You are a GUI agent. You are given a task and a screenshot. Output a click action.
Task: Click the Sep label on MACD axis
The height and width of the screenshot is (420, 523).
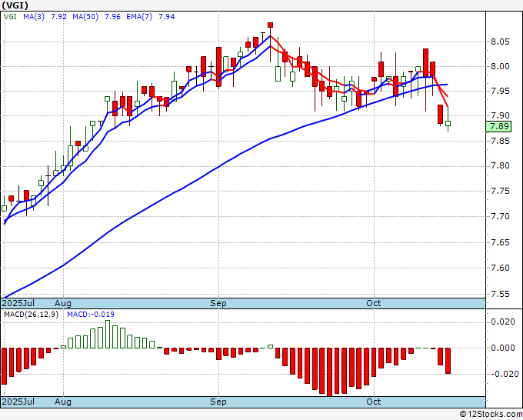pyautogui.click(x=218, y=402)
